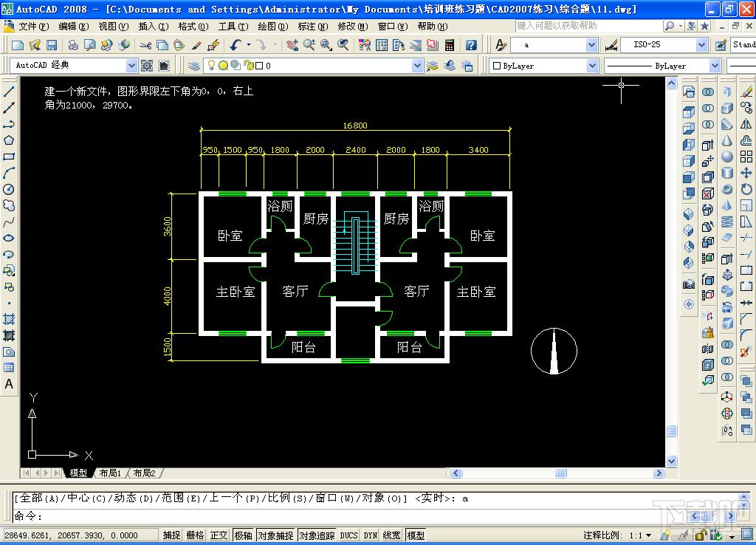Click the Zoom Previous icon
The image size is (756, 545).
click(x=343, y=45)
